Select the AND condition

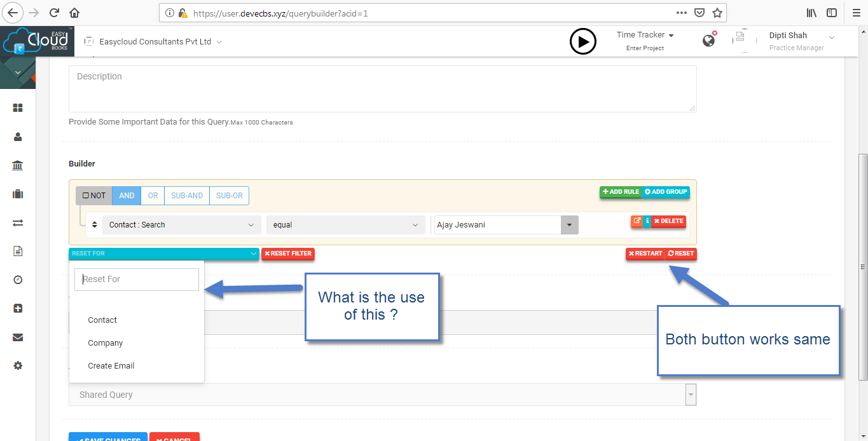click(x=127, y=196)
